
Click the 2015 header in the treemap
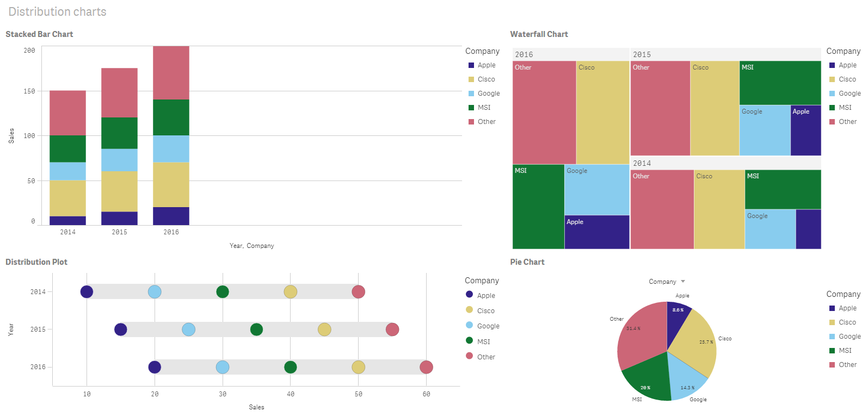[725, 54]
